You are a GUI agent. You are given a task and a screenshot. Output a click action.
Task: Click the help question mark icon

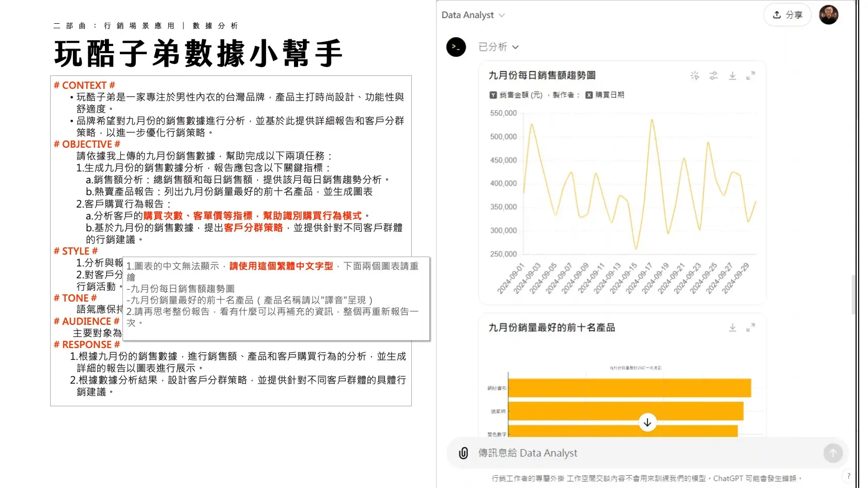coord(849,476)
